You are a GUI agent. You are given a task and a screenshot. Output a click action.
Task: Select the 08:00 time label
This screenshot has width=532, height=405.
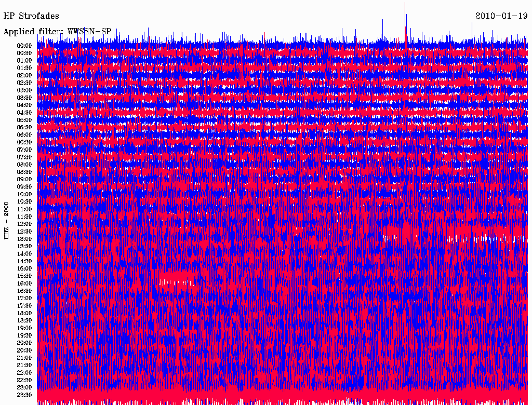(24, 165)
